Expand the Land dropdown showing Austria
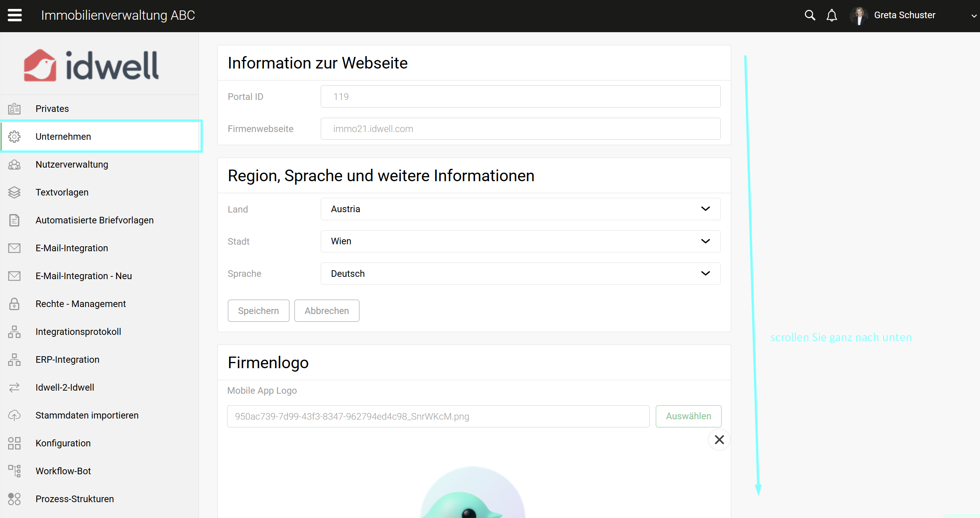Viewport: 980px width, 518px height. click(x=520, y=209)
